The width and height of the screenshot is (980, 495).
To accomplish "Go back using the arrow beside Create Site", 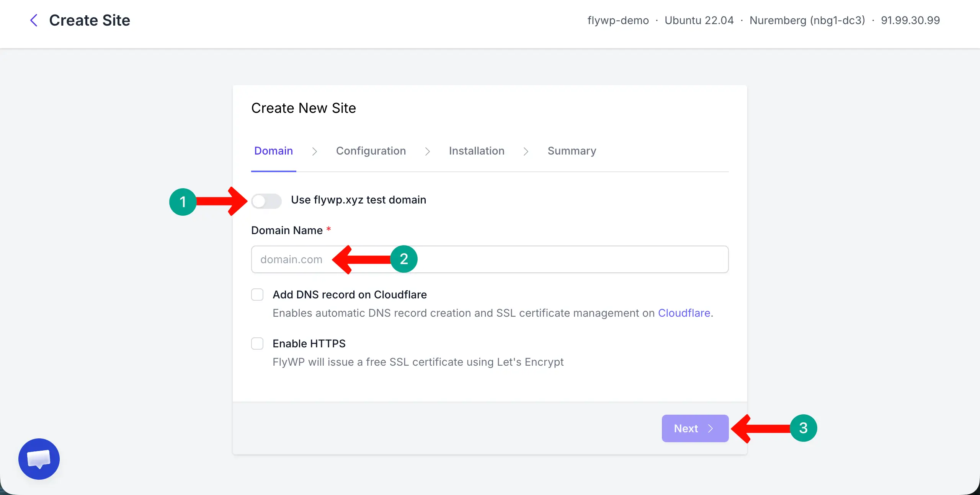I will point(34,20).
